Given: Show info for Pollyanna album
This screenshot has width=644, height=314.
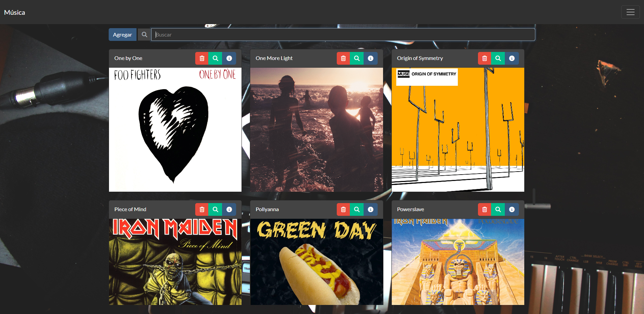Looking at the screenshot, I should pos(371,209).
